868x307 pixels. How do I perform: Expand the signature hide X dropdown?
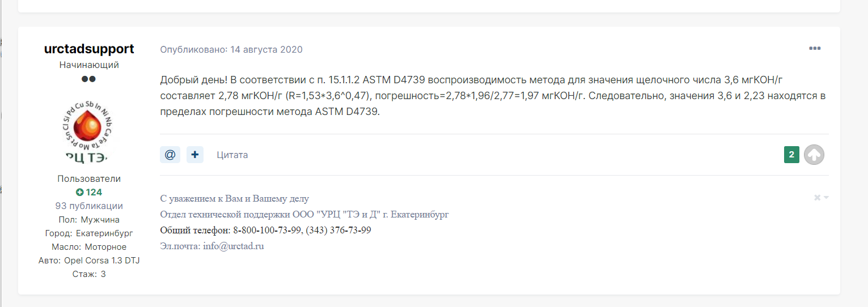click(822, 198)
